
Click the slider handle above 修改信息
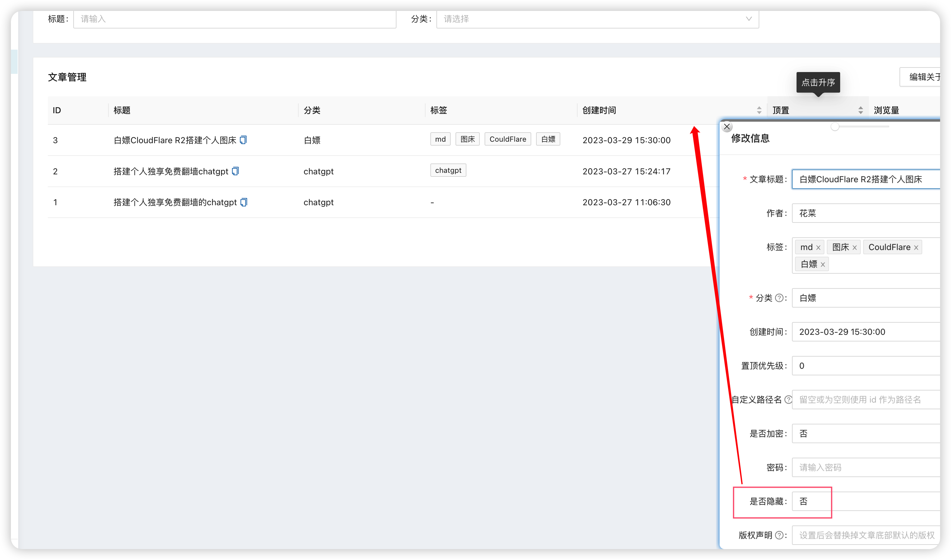coord(835,127)
